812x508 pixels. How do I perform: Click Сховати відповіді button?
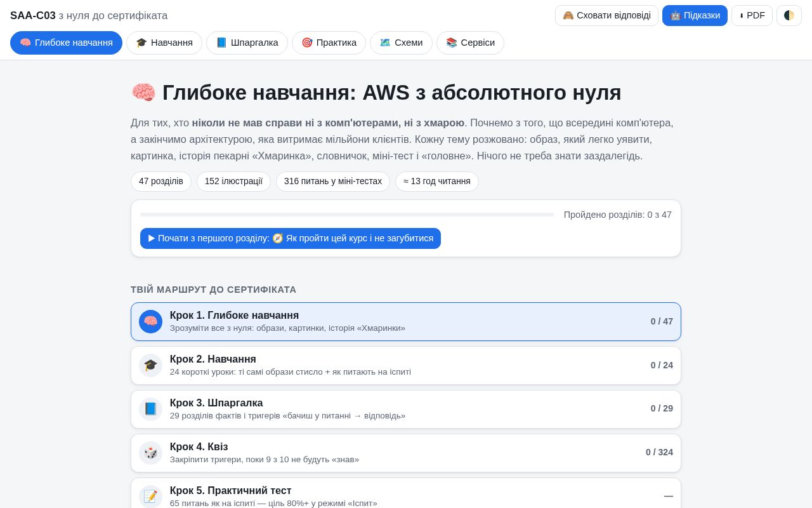pos(606,15)
